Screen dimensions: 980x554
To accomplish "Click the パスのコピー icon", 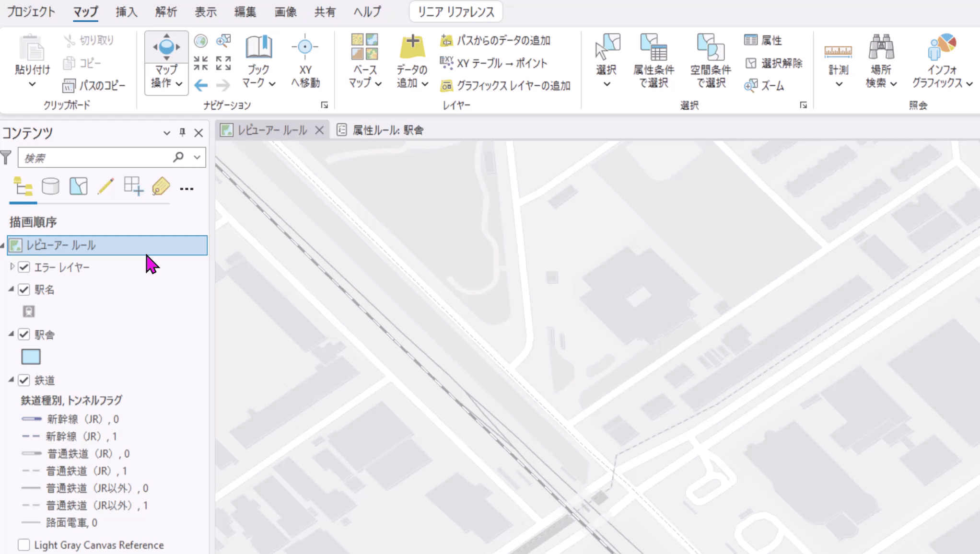I will point(69,86).
